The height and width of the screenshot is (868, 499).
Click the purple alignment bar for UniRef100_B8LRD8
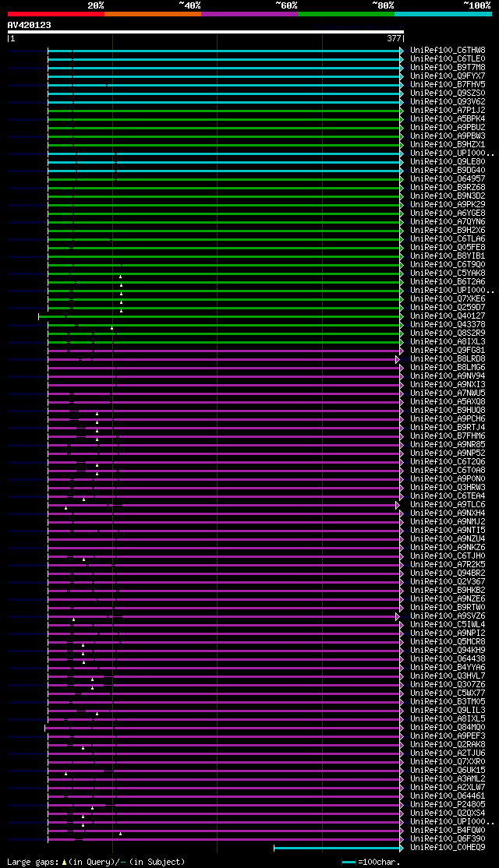pyautogui.click(x=224, y=359)
